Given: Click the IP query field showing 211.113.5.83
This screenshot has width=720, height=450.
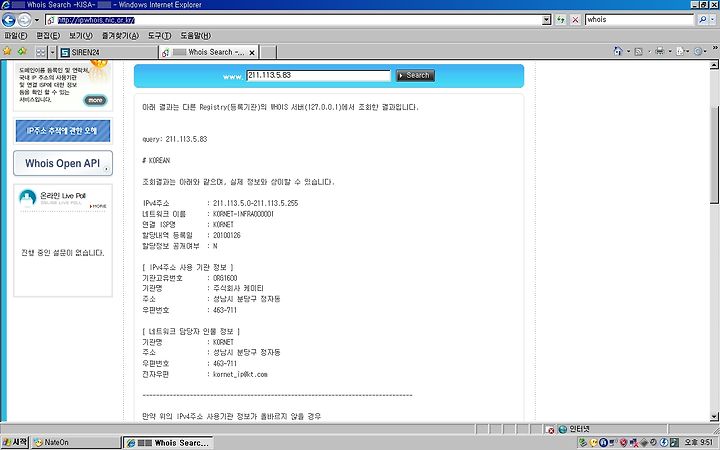Looking at the screenshot, I should pyautogui.click(x=318, y=75).
